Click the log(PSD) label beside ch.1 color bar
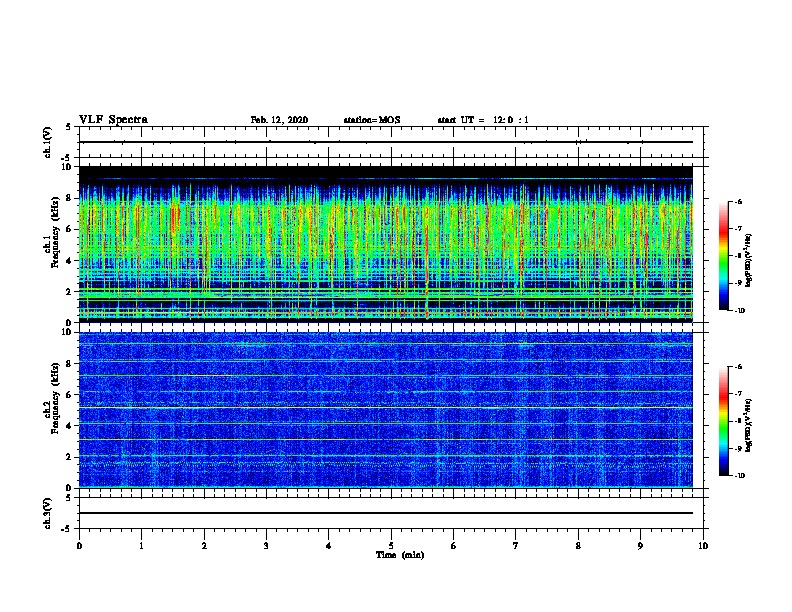The image size is (792, 612). tap(749, 261)
